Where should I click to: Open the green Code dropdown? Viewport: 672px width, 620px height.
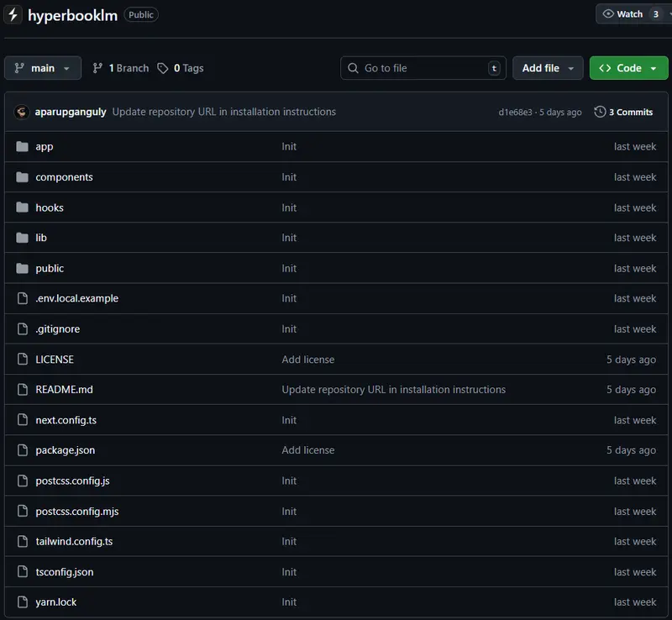[628, 68]
